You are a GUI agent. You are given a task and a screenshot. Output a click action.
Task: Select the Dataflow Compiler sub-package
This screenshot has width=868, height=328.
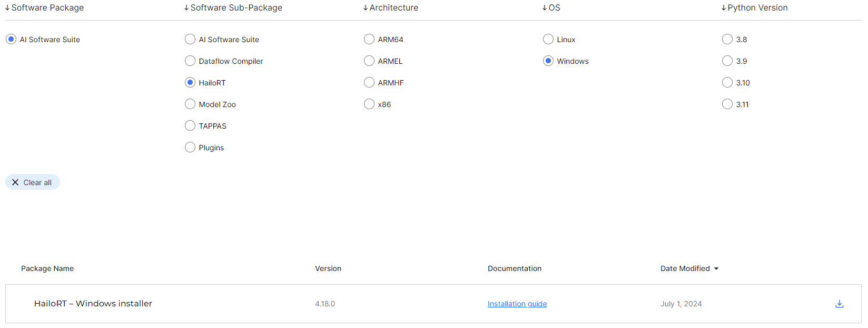[x=190, y=61]
